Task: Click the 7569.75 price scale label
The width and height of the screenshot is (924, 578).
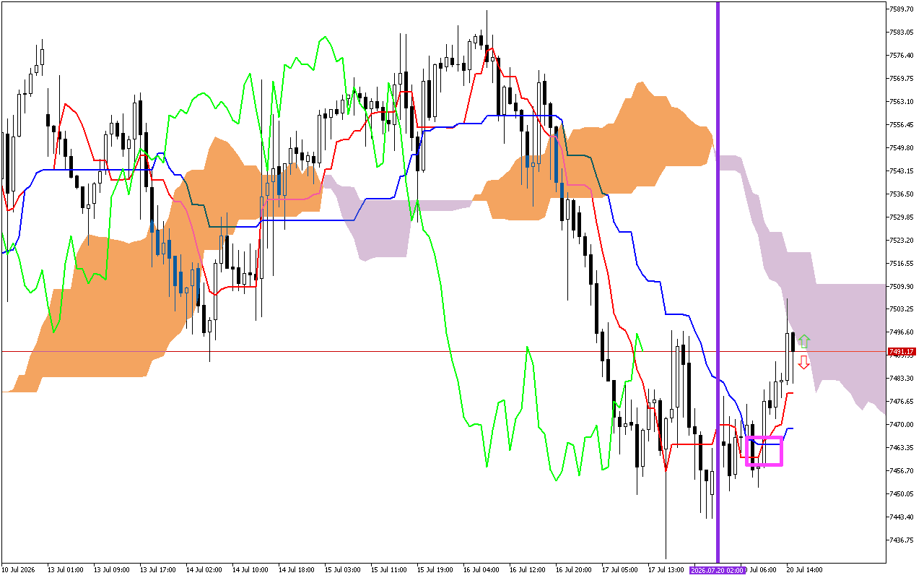Action: click(903, 79)
